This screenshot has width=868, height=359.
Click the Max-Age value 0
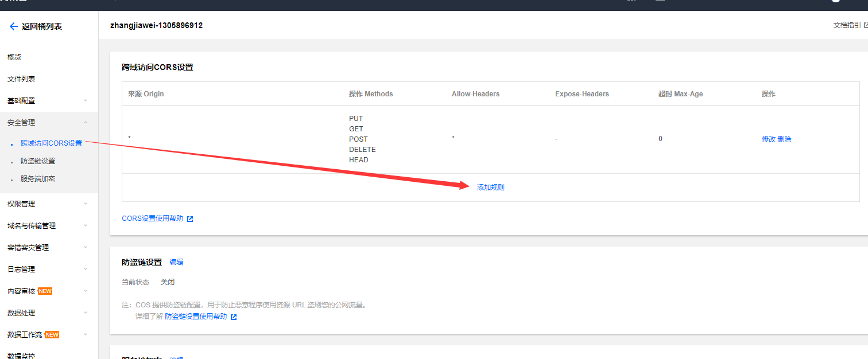660,139
